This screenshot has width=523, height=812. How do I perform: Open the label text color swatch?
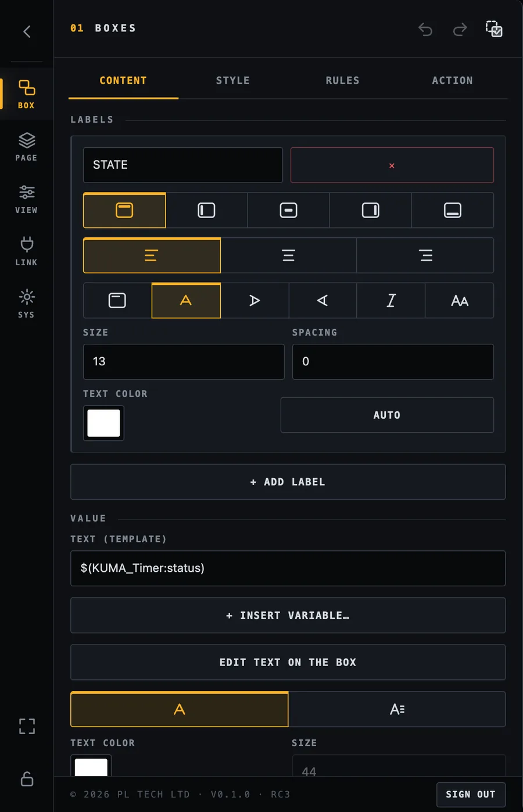click(103, 423)
